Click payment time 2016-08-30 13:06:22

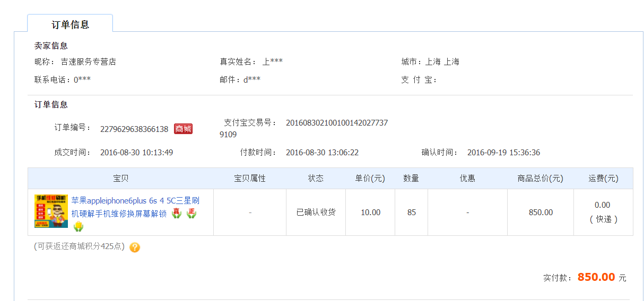(x=322, y=153)
